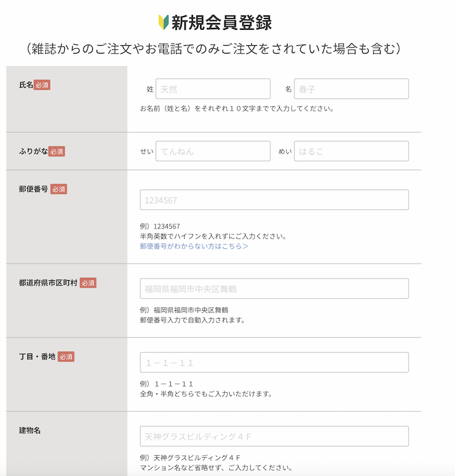Focus the 丁目・番地 input field
Image resolution: width=455 pixels, height=476 pixels.
point(274,362)
